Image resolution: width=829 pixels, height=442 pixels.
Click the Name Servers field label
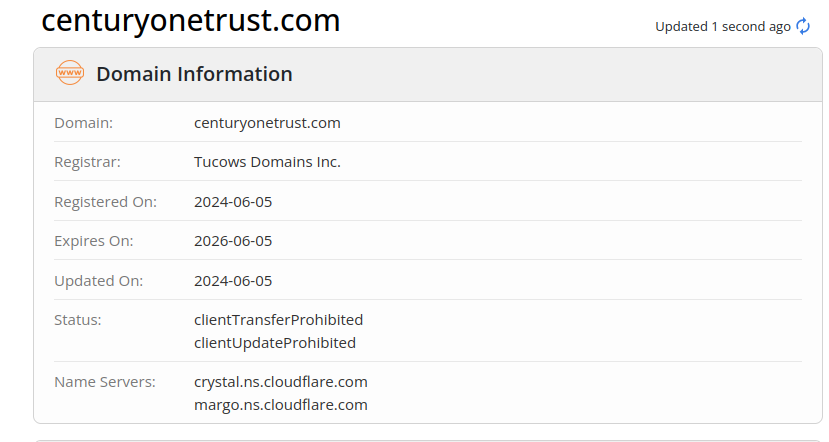(105, 382)
